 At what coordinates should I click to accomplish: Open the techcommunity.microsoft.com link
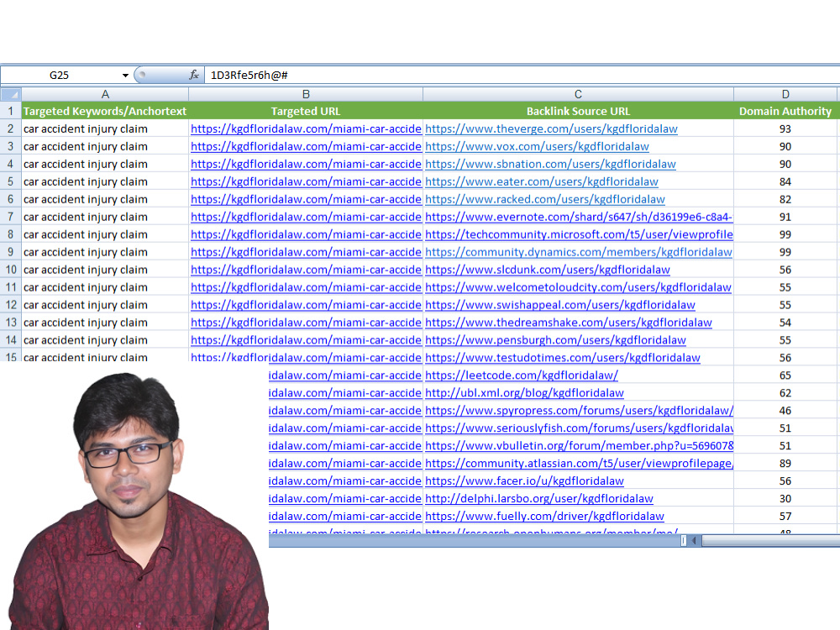[x=579, y=234]
